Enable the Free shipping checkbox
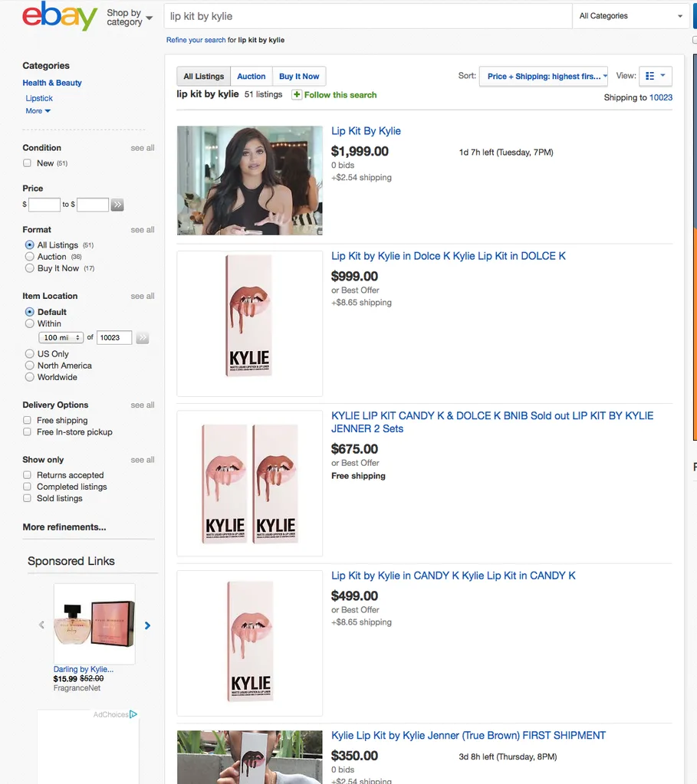697x784 pixels. point(28,421)
